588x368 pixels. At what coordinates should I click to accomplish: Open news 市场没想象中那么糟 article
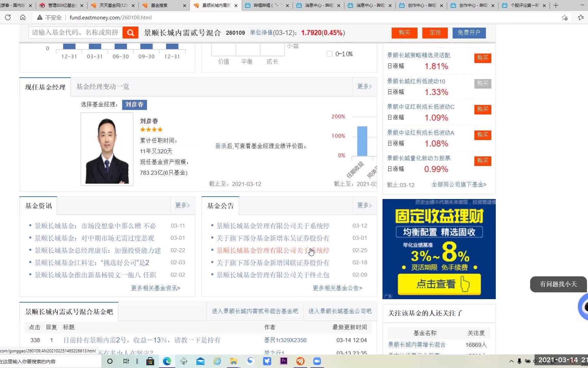(x=95, y=226)
